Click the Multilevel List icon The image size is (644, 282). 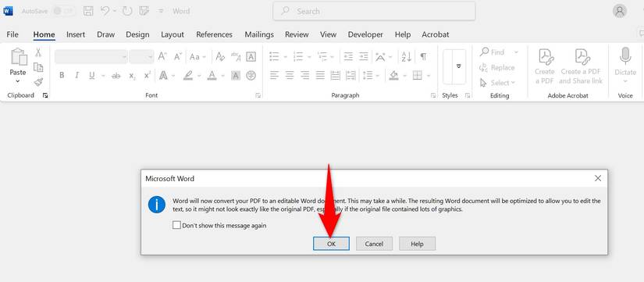pyautogui.click(x=322, y=57)
